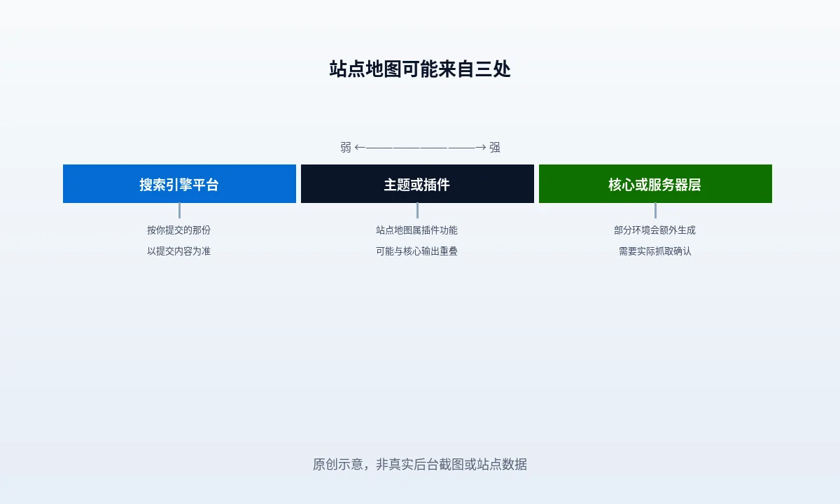Viewport: 840px width, 504px height.
Task: Click the 弱 label on the scale
Action: coord(346,147)
